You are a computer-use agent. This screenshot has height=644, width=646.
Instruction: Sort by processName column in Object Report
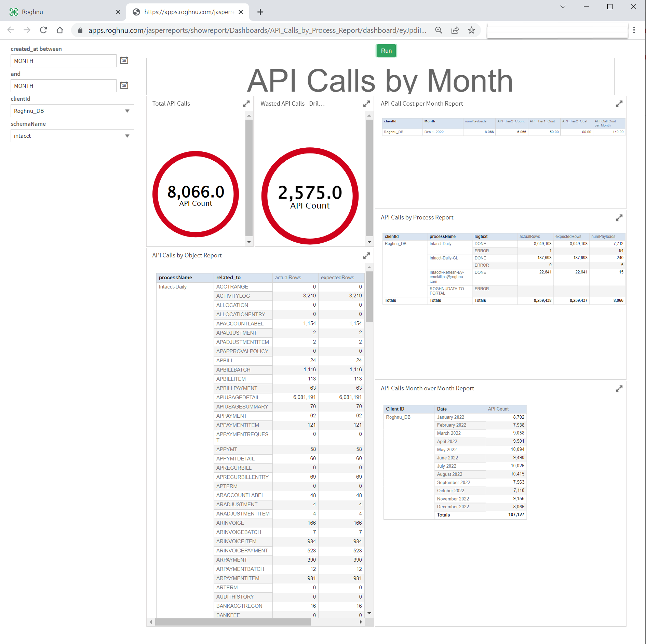coord(175,278)
